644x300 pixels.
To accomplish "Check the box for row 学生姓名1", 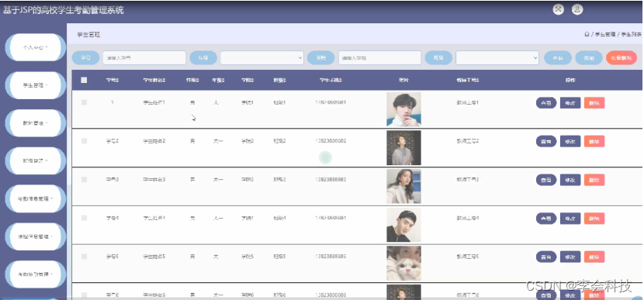I will point(85,102).
